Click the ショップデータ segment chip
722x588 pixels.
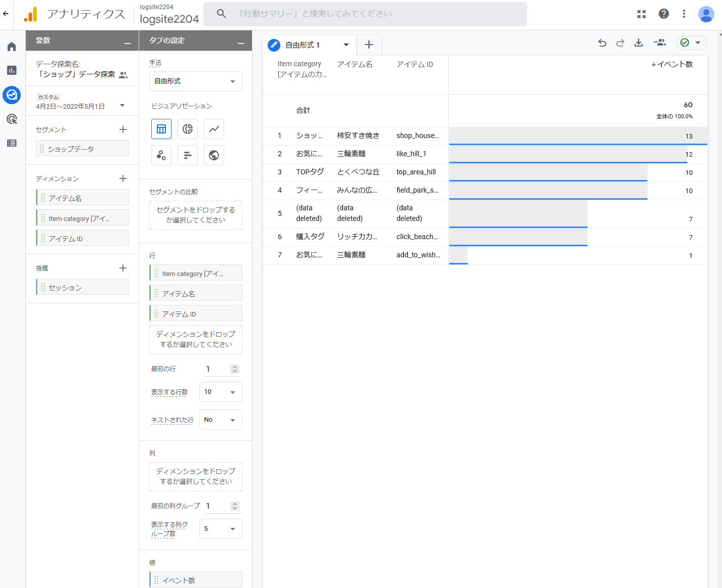(82, 149)
